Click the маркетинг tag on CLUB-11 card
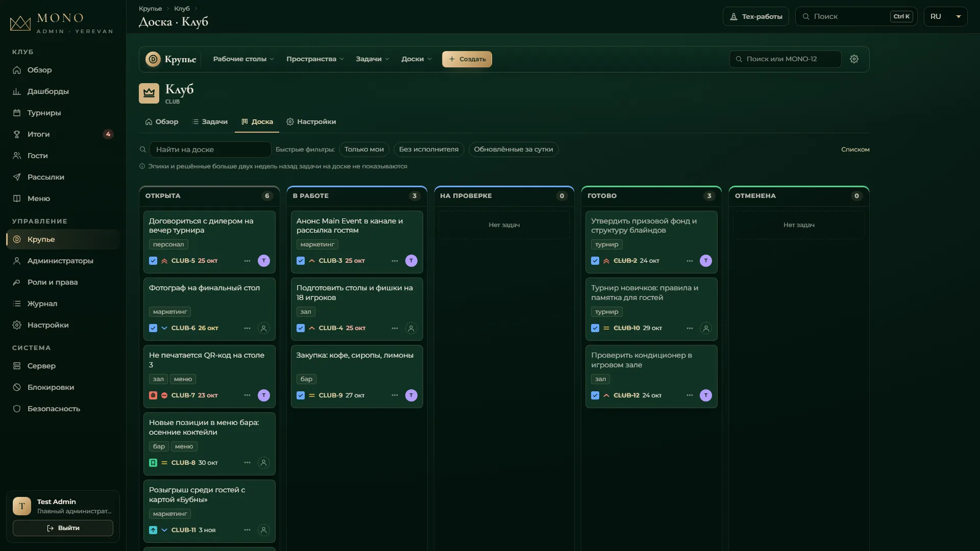The image size is (980, 551). point(170,514)
